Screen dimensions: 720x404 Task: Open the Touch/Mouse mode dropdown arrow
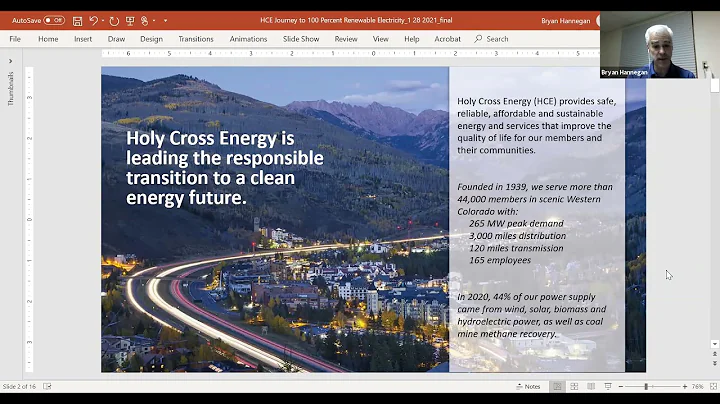[154, 21]
